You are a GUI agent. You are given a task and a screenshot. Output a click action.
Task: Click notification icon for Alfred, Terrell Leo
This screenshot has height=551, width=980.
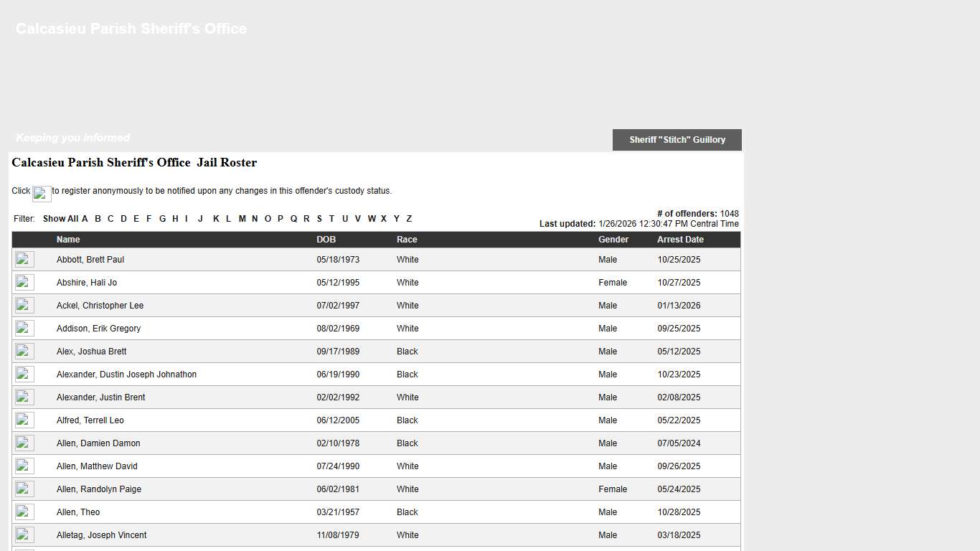[24, 420]
